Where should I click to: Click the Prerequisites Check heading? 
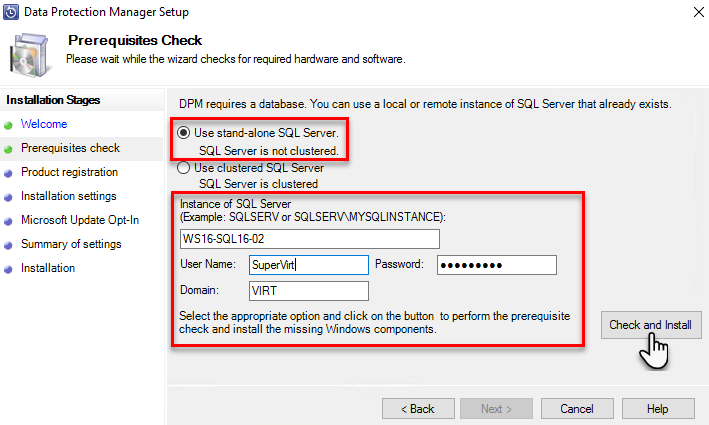coord(135,40)
